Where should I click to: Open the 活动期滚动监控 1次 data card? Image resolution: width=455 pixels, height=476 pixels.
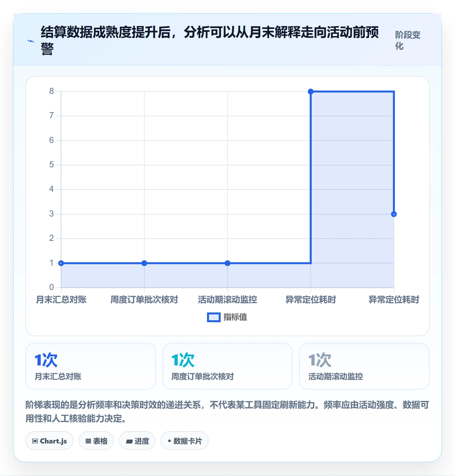point(364,366)
